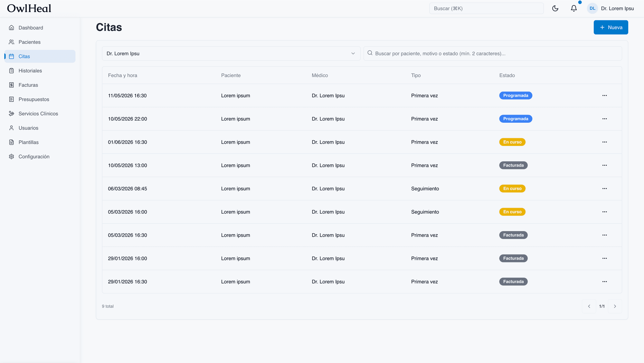Expand the Dr. Lorem Ipsu doctor dropdown

[231, 53]
